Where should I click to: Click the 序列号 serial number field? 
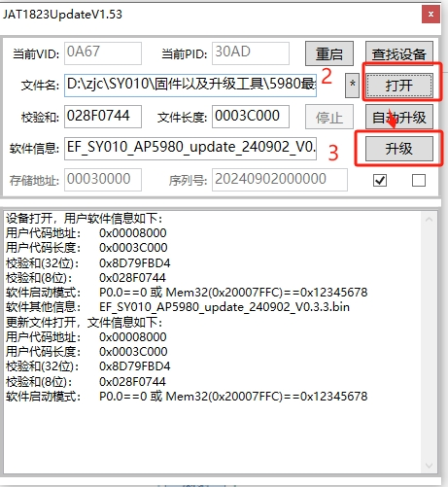(x=280, y=180)
